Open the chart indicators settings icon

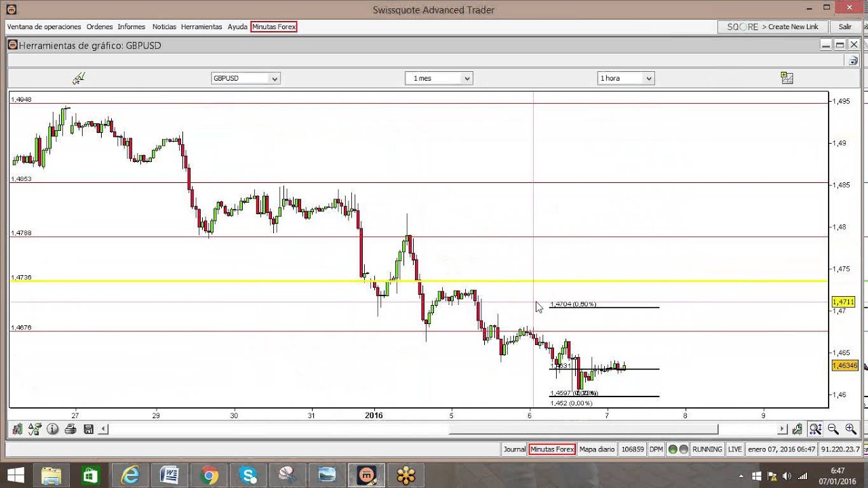(35, 429)
